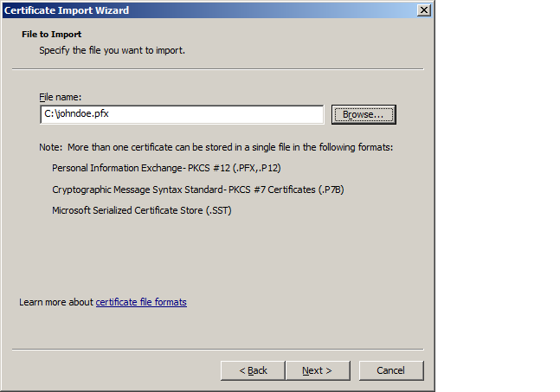Click the Note about multiple certificates
The height and width of the screenshot is (392, 560).
pyautogui.click(x=216, y=147)
